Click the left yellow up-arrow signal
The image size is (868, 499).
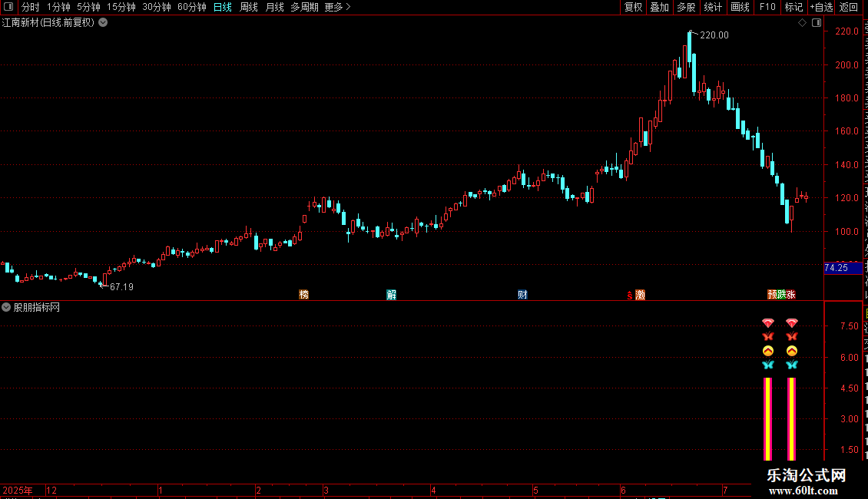click(768, 351)
